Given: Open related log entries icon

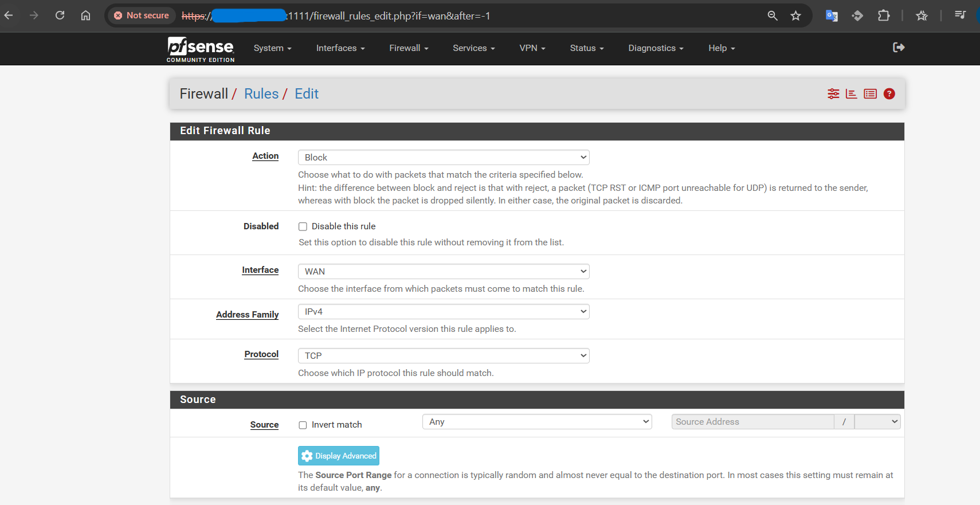Looking at the screenshot, I should tap(870, 94).
